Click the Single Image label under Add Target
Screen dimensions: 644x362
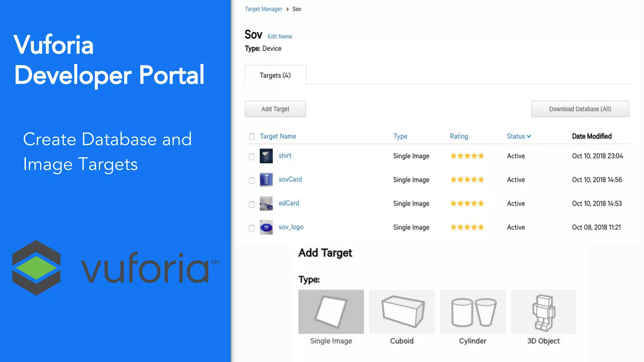pyautogui.click(x=331, y=341)
